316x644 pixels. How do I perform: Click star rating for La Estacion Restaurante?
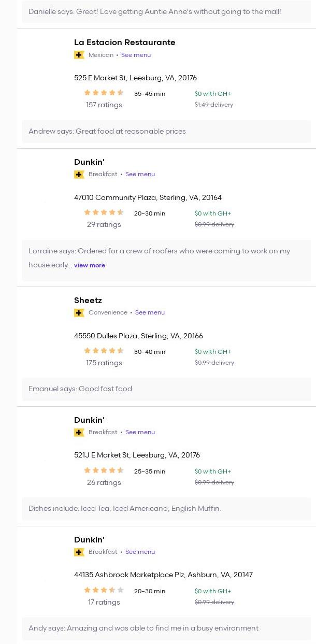point(104,93)
